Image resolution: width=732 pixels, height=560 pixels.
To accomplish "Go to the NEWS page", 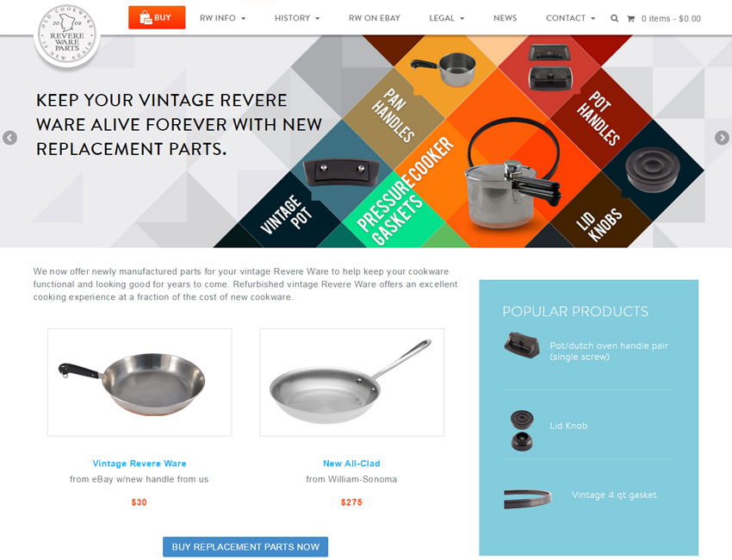I will tap(506, 18).
